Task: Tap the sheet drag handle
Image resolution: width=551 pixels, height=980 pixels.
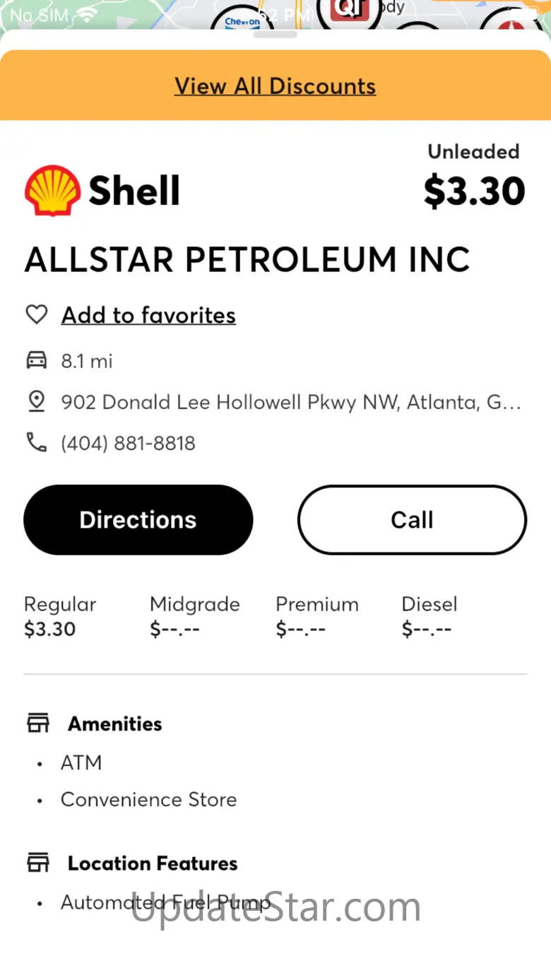Action: pyautogui.click(x=275, y=34)
